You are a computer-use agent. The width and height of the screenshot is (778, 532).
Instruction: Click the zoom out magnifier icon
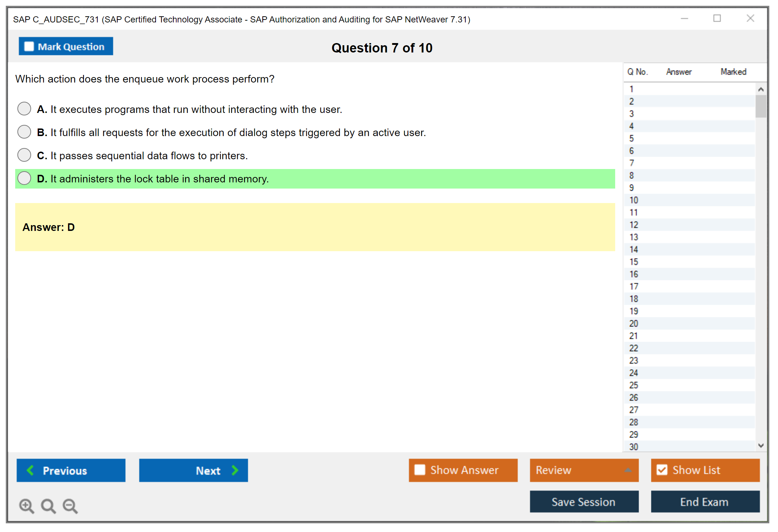[70, 506]
